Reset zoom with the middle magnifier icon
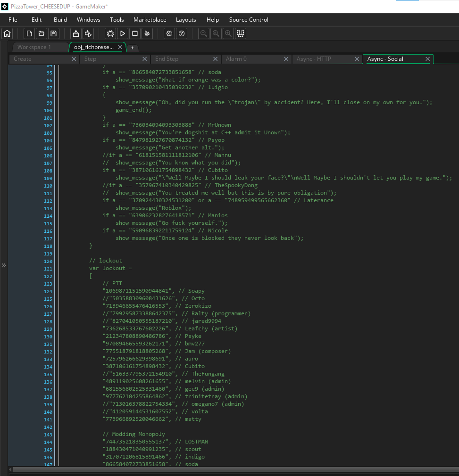The height and width of the screenshot is (476, 459). 216,33
